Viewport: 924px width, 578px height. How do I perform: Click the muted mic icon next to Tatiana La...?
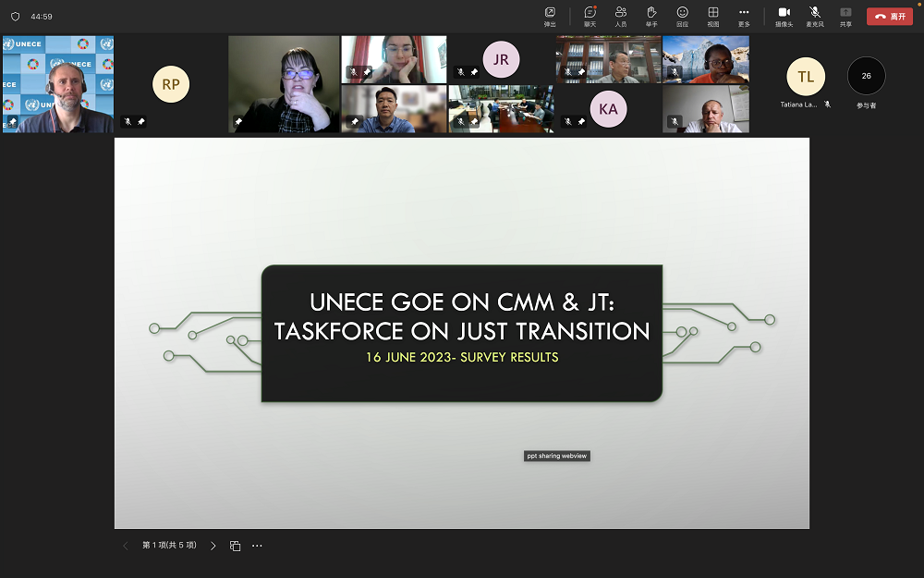click(x=827, y=105)
